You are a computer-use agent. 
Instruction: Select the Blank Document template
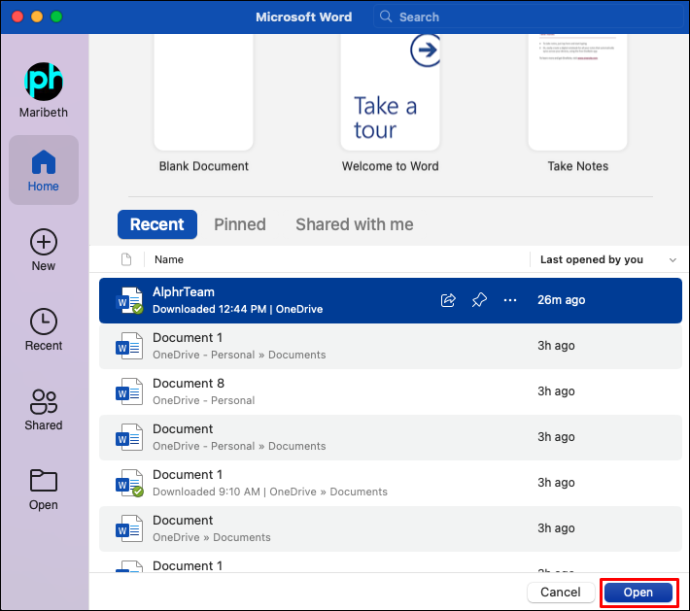pos(203,103)
